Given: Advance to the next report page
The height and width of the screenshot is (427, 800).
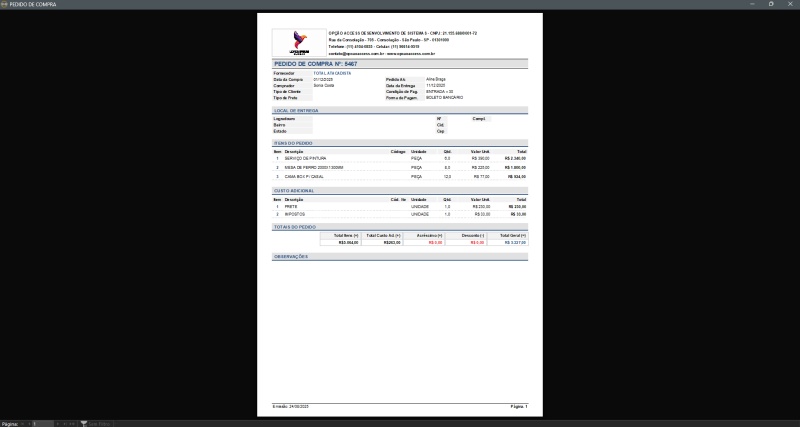Looking at the screenshot, I should pyautogui.click(x=59, y=423).
